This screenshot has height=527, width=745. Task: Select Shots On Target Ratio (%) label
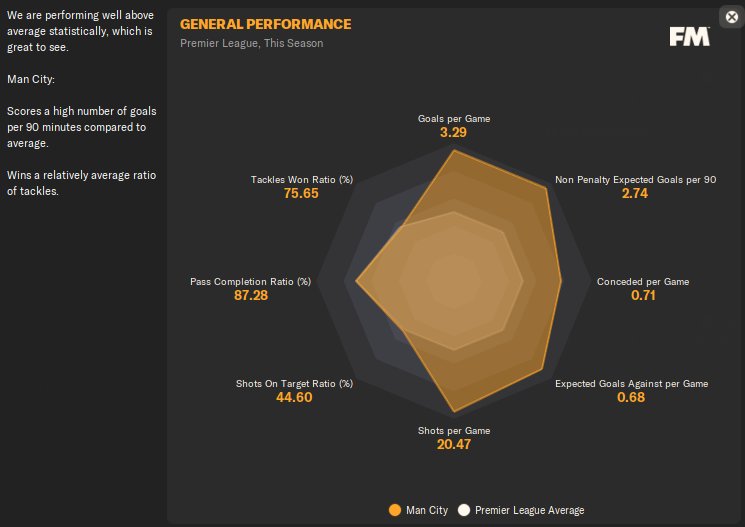[x=294, y=384]
